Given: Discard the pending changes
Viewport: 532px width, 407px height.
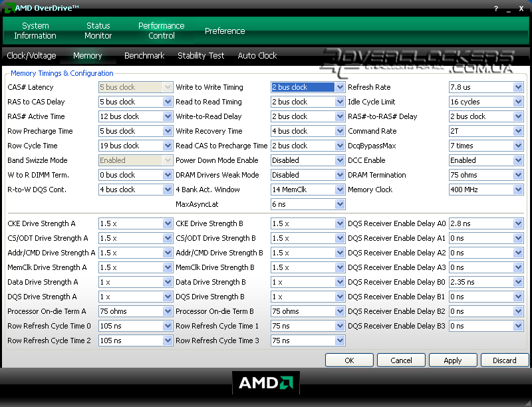Looking at the screenshot, I should click(x=505, y=360).
